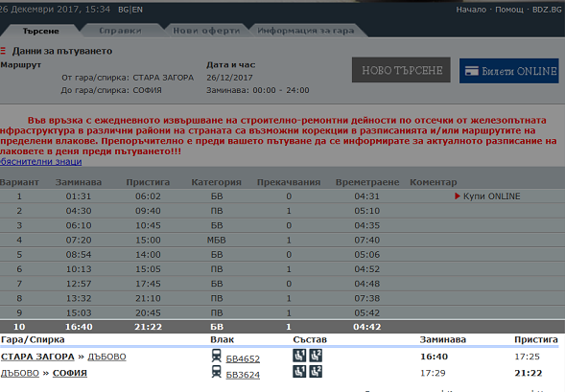
Task: Click the НОВО ТЪРСЕНЕ button
Action: [401, 70]
